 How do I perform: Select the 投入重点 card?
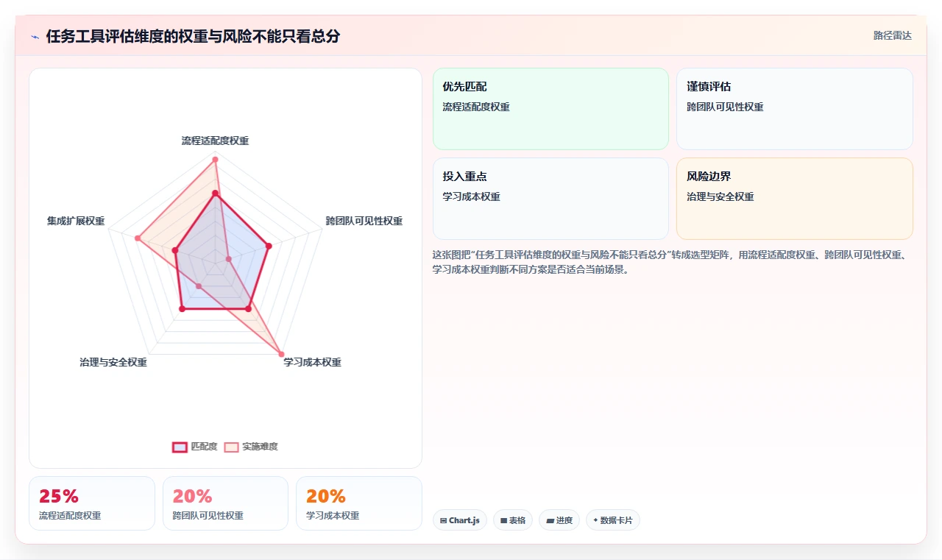(x=550, y=199)
